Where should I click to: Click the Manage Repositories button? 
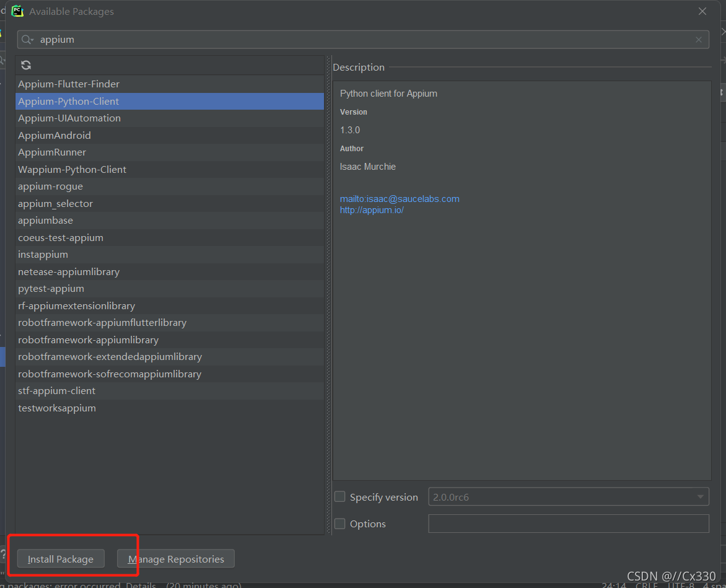click(176, 559)
